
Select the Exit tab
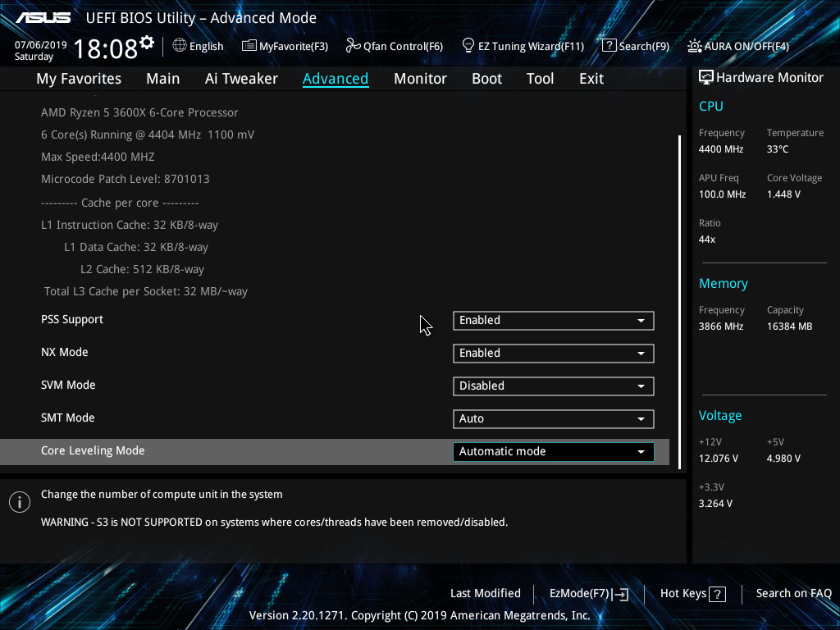pos(591,79)
